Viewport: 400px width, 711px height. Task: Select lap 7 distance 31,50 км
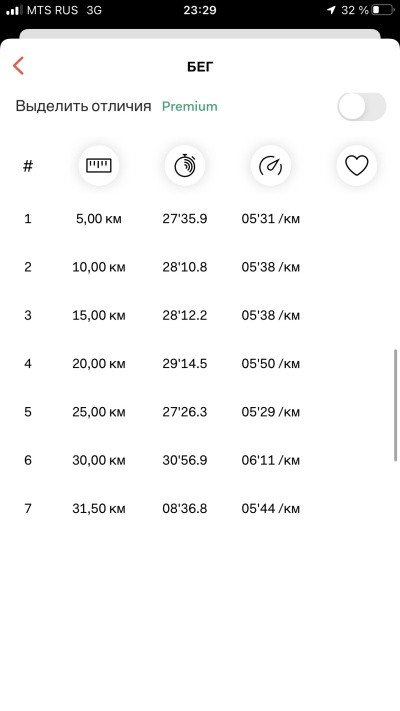point(98,509)
